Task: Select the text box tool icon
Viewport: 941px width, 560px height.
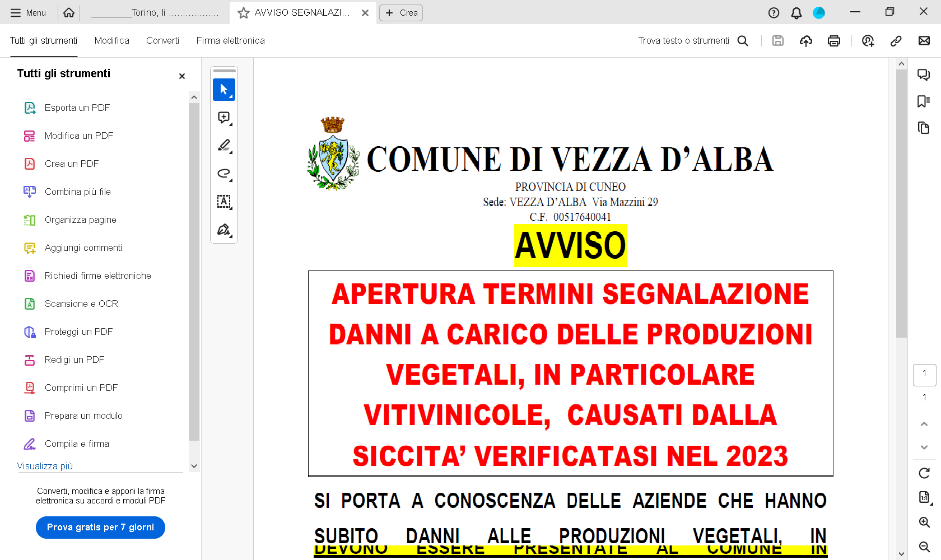Action: 224,202
